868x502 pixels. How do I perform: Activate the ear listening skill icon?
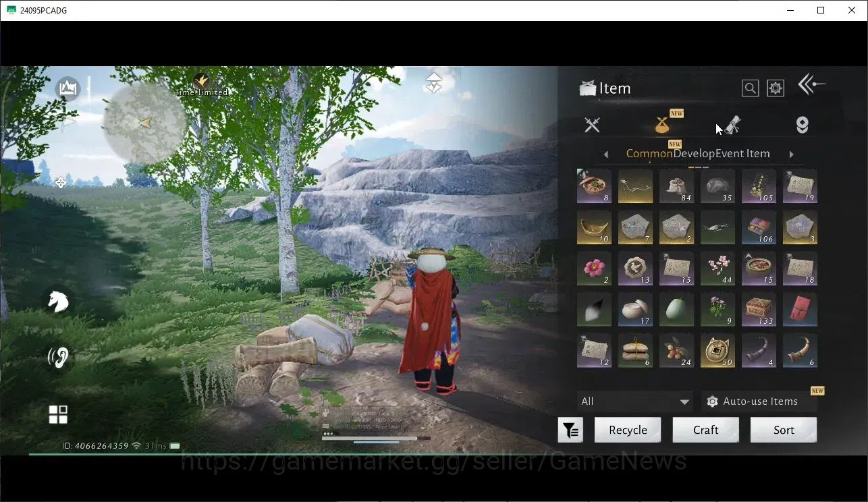point(58,357)
